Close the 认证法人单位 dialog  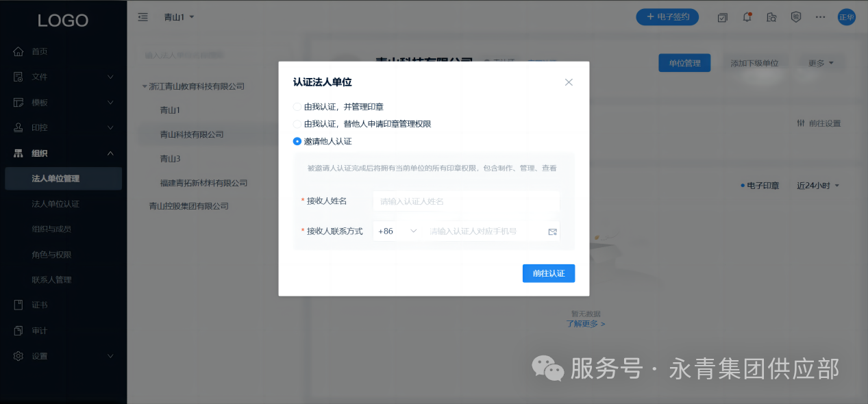569,82
